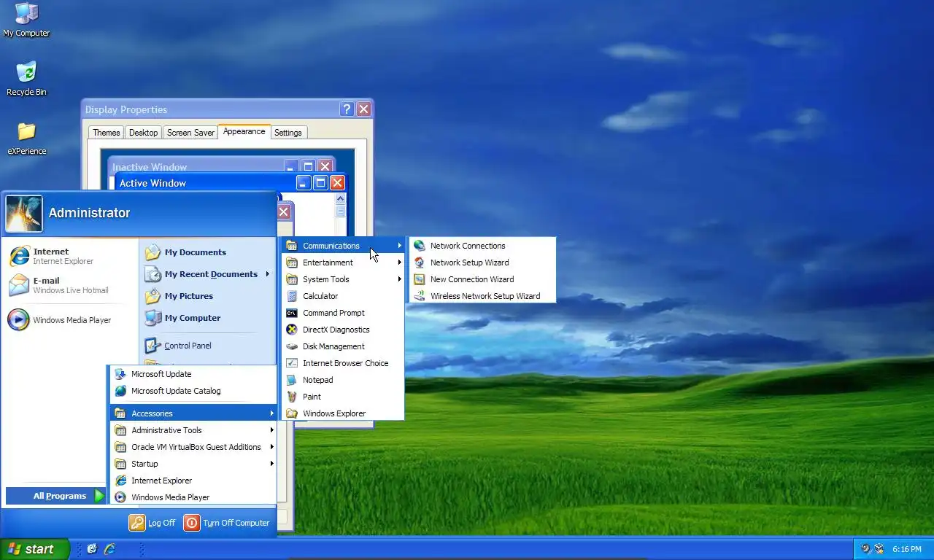This screenshot has width=934, height=560.
Task: Close the Display Properties window
Action: [363, 109]
